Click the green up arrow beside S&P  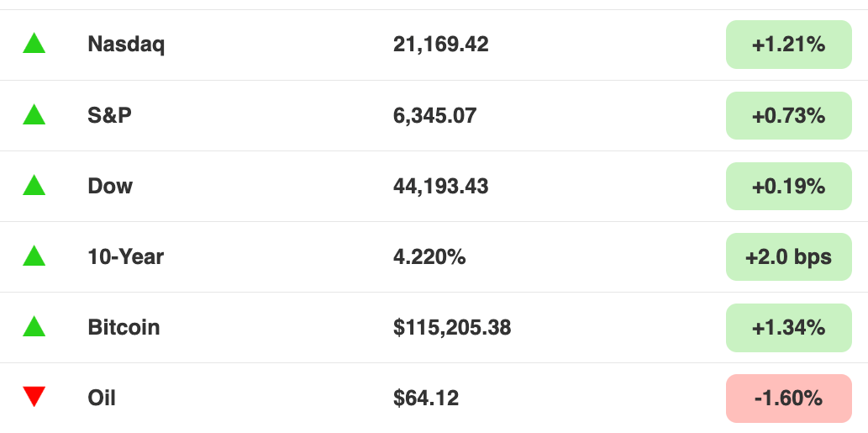click(x=34, y=114)
